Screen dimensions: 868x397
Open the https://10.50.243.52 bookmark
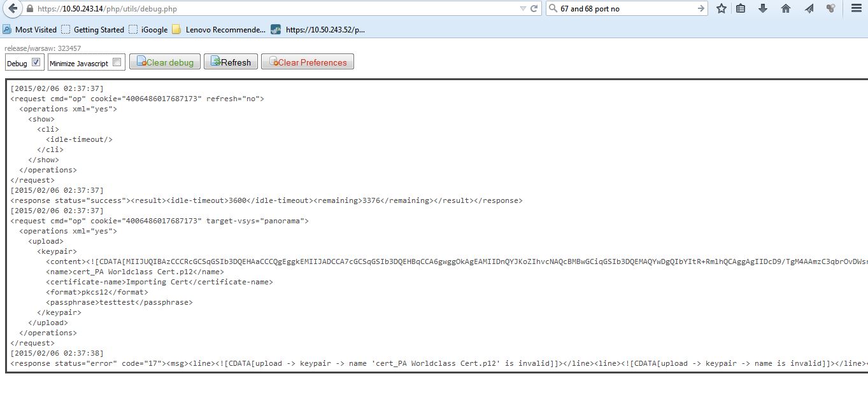318,29
